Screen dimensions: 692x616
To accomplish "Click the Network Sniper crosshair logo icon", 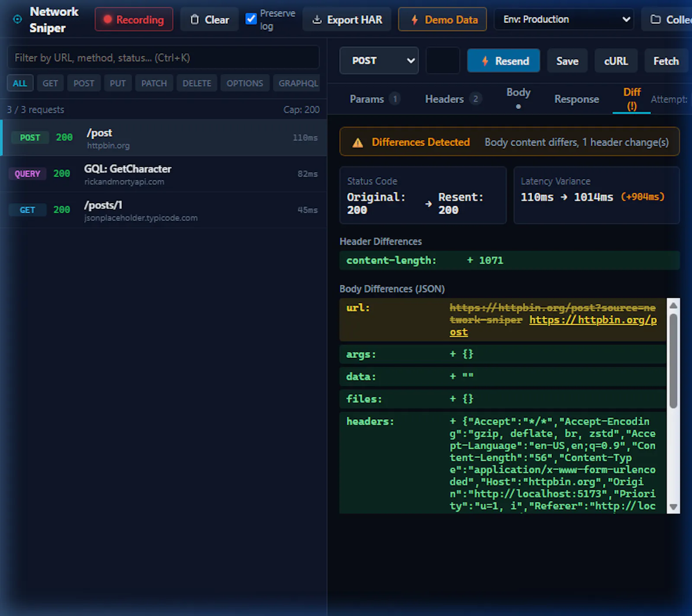I will coord(17,19).
